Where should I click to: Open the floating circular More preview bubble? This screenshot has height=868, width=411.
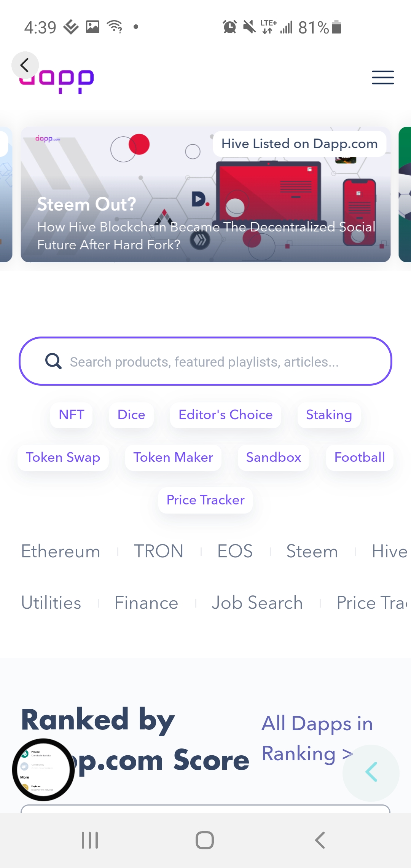click(43, 769)
